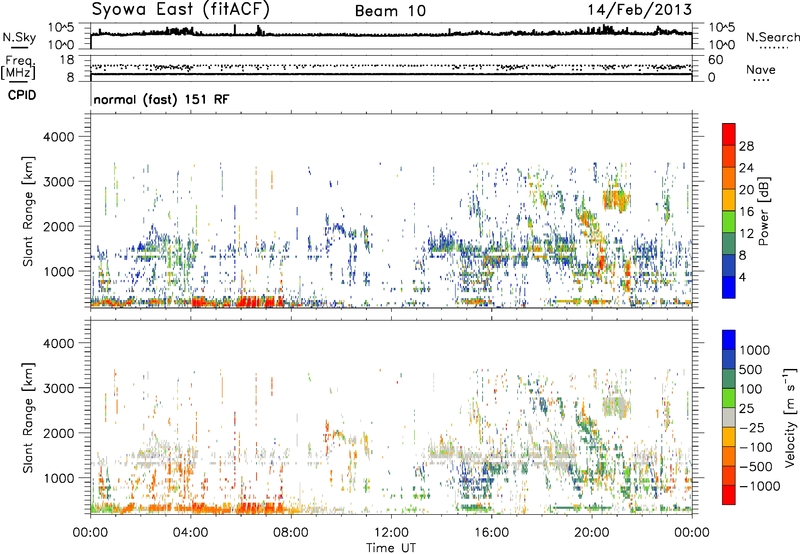Click the "18" tick on the Freq axis

(67, 60)
